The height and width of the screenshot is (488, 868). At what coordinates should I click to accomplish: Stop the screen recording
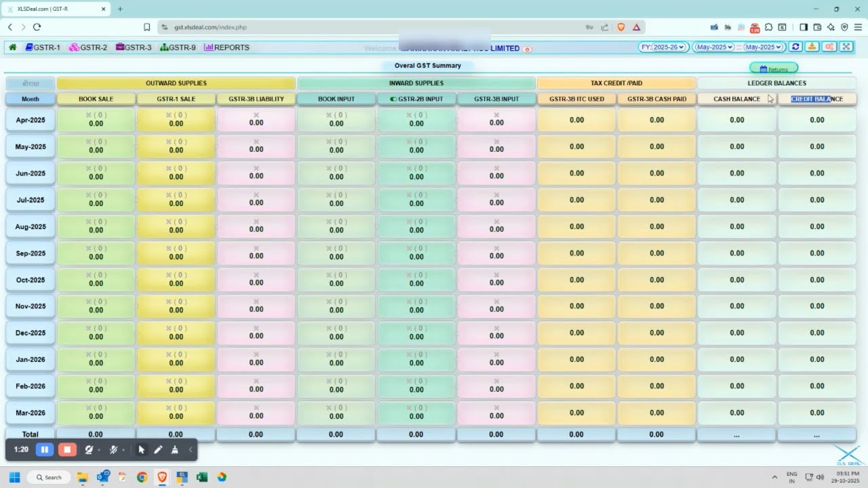(67, 449)
